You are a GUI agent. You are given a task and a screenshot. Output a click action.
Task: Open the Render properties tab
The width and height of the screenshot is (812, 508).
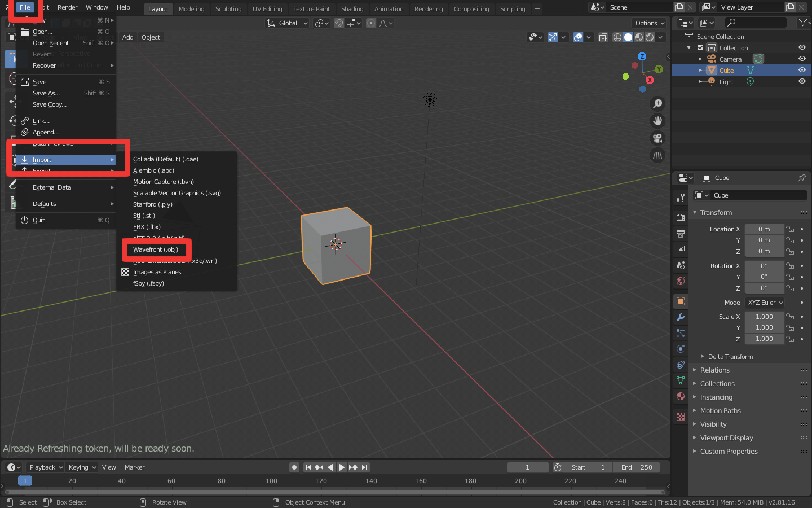click(681, 217)
